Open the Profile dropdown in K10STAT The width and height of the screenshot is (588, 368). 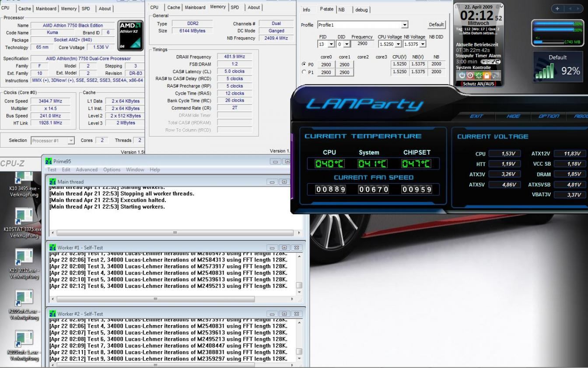[x=404, y=25]
